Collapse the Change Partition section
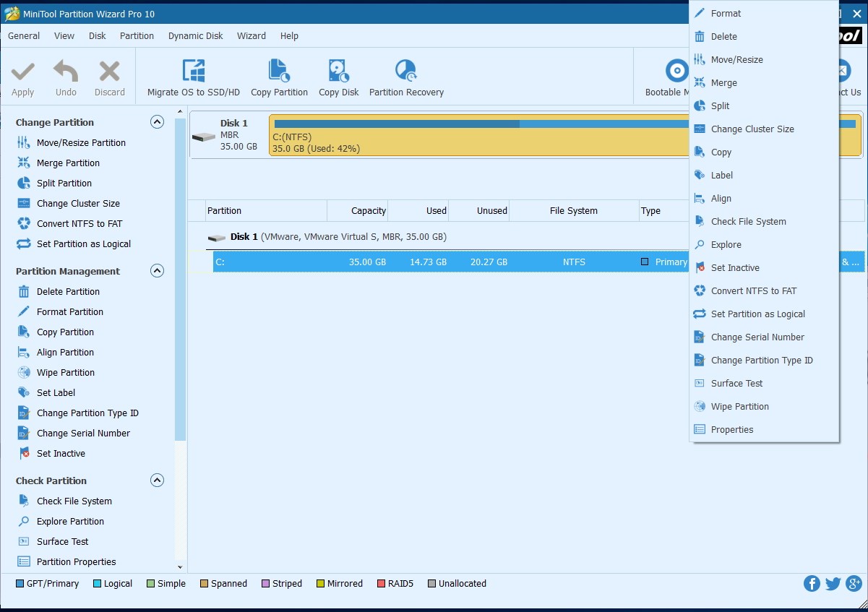Viewport: 868px width, 612px height. (157, 122)
